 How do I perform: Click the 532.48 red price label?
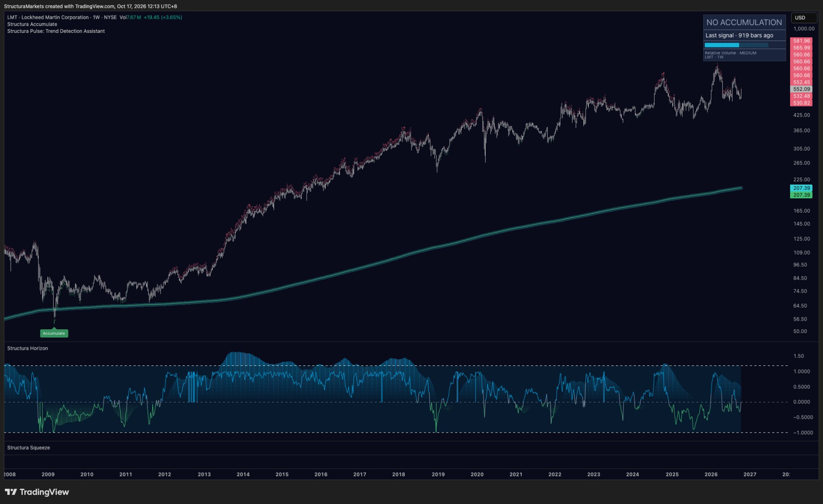[x=801, y=96]
